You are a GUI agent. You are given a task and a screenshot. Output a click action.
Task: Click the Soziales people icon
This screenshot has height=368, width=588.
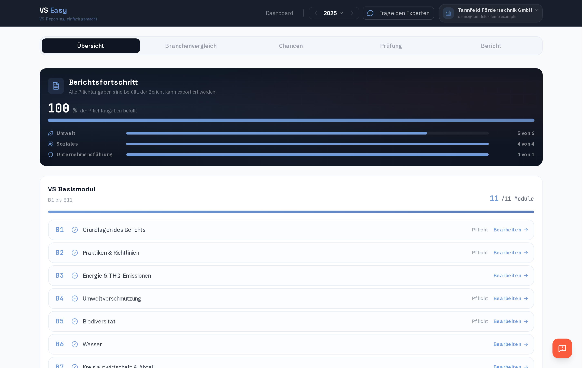click(x=51, y=144)
